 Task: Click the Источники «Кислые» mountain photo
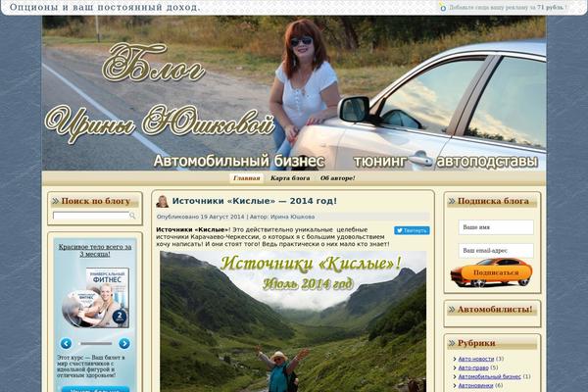(x=293, y=321)
